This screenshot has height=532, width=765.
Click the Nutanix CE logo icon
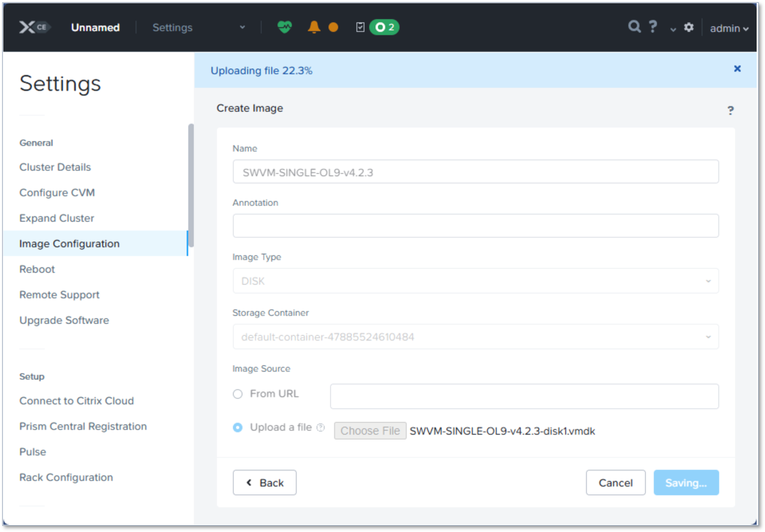34,27
